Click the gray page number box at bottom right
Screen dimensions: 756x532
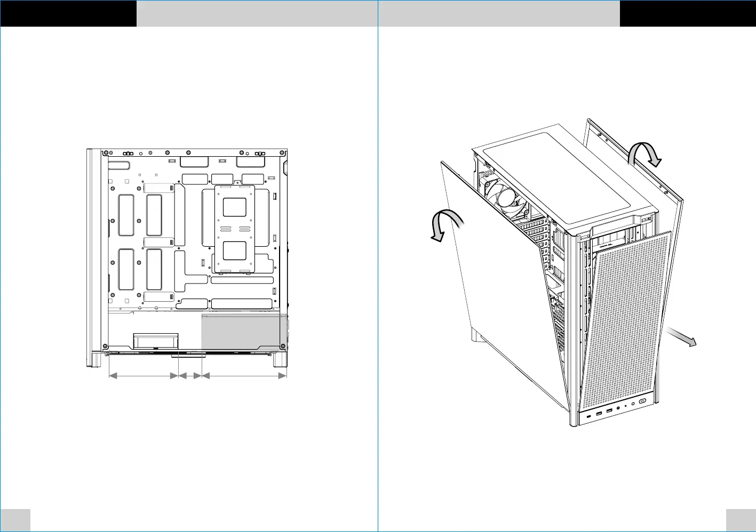point(741,520)
